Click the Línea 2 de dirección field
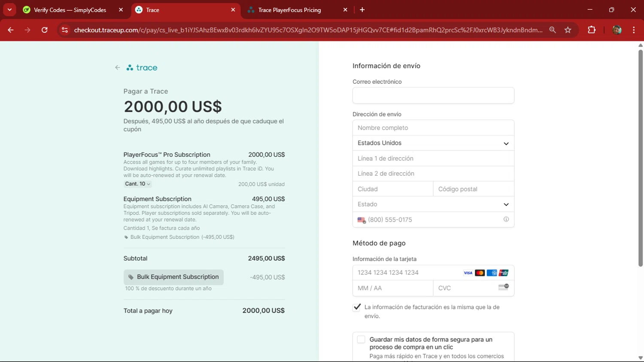Viewport: 644px width, 362px height. [433, 173]
